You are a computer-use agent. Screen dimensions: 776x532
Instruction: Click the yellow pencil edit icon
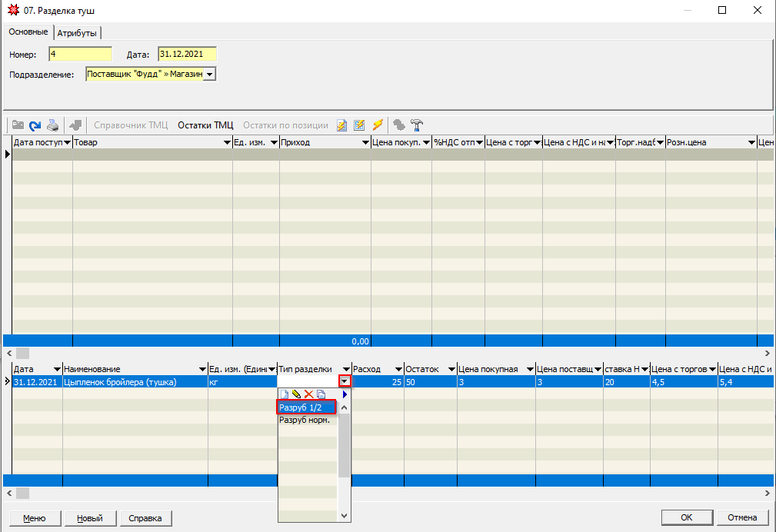coord(296,394)
